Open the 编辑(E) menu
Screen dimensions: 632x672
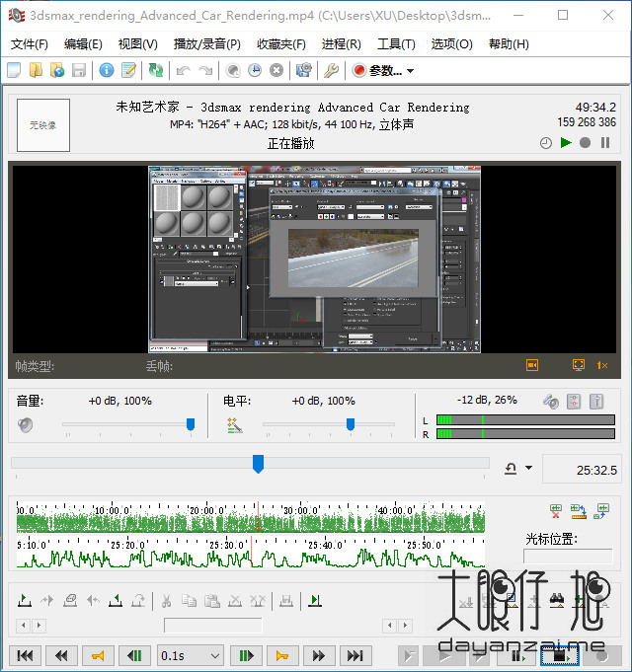click(x=83, y=44)
